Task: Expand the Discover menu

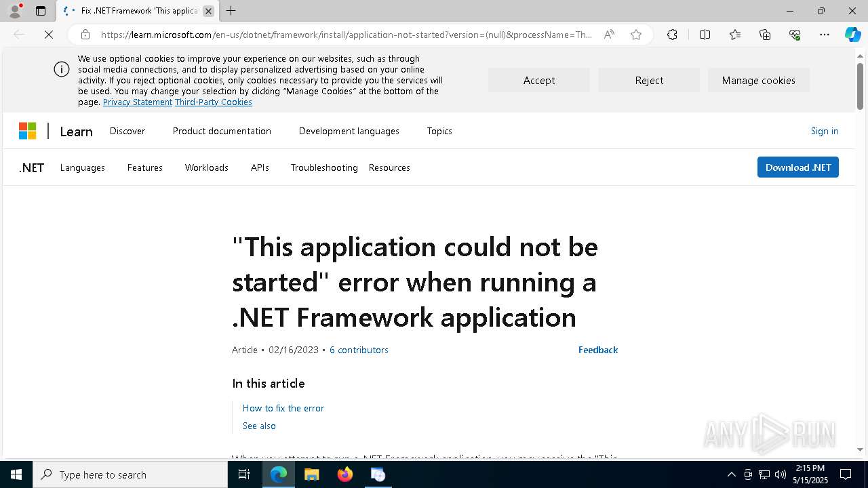Action: point(127,131)
